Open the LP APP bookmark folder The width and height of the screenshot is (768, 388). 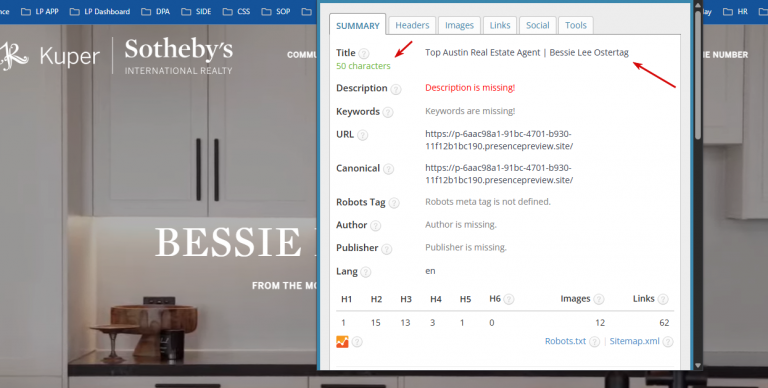coord(40,11)
